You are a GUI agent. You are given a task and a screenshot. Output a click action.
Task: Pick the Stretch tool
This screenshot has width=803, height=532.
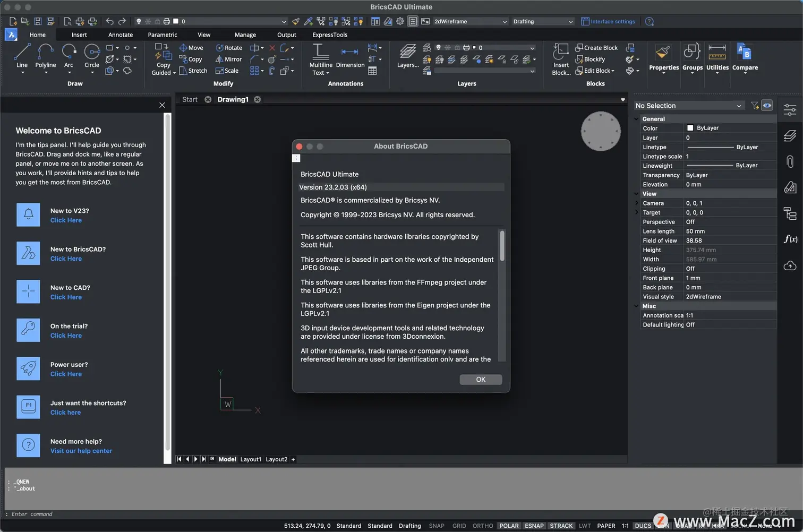(193, 71)
